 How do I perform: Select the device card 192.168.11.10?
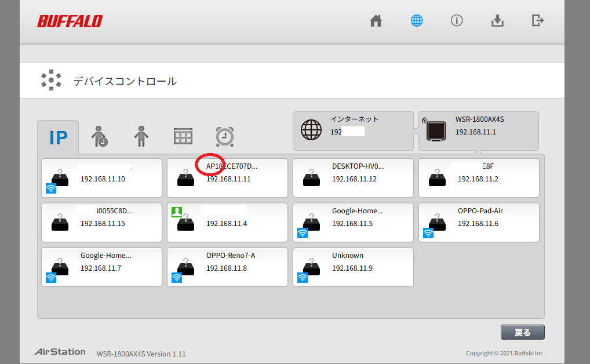pyautogui.click(x=101, y=178)
